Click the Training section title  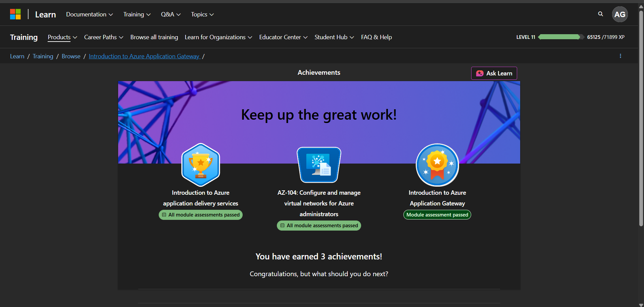[x=24, y=37]
